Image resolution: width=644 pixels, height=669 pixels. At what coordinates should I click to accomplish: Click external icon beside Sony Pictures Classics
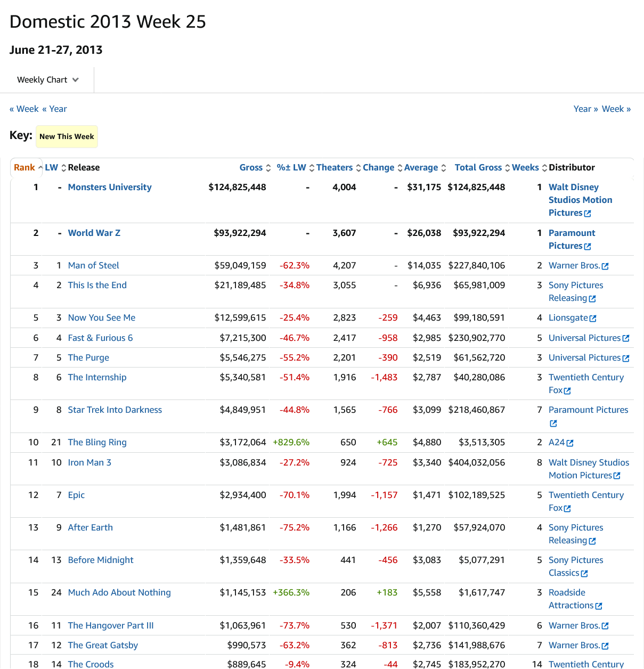[x=584, y=573]
